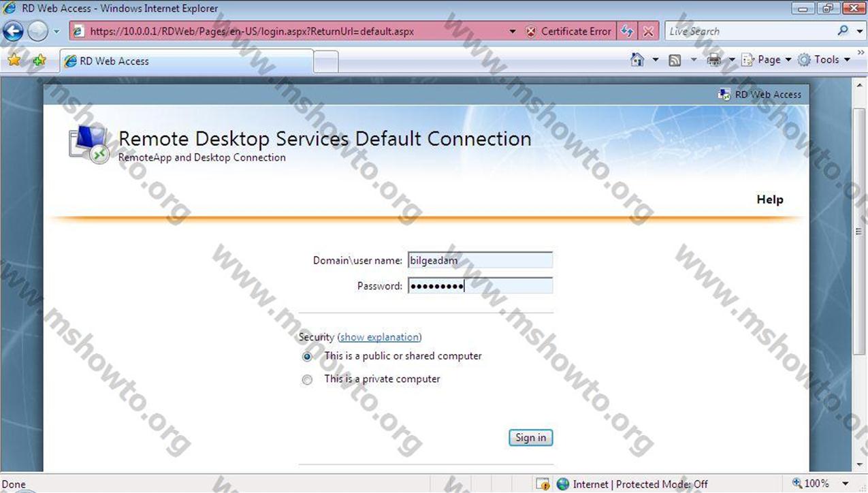868x493 pixels.
Task: Close the Internet Explorer window
Action: pyautogui.click(x=852, y=8)
